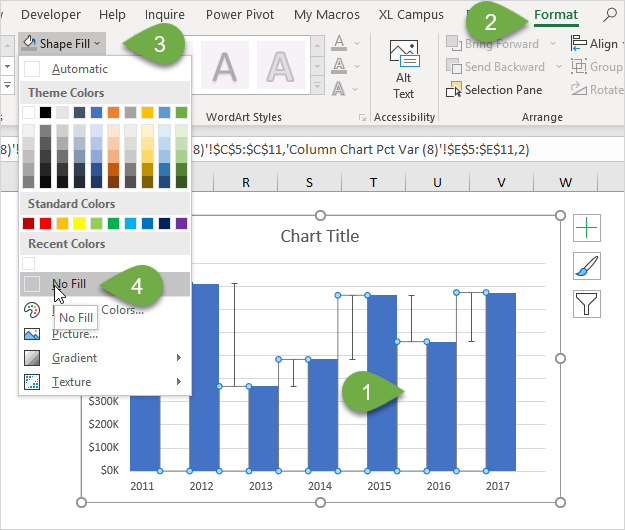Click the Gradient fill icon
The width and height of the screenshot is (625, 530).
32,358
